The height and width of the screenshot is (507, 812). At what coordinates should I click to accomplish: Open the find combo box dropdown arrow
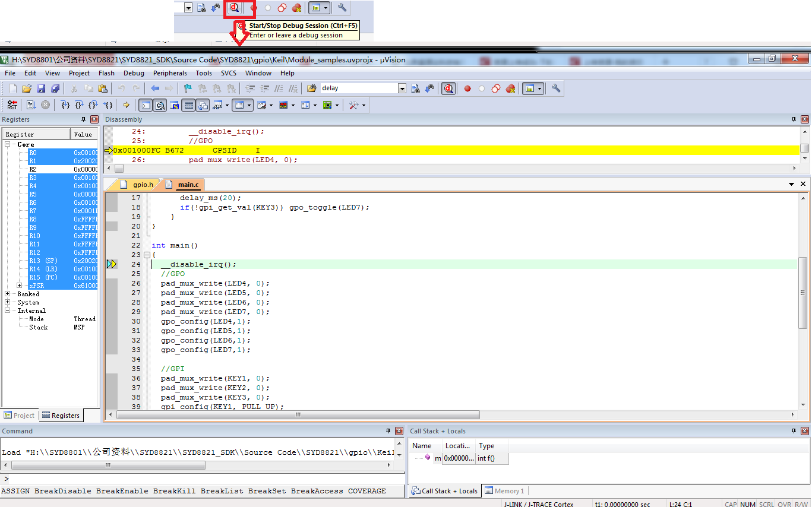[x=402, y=88]
